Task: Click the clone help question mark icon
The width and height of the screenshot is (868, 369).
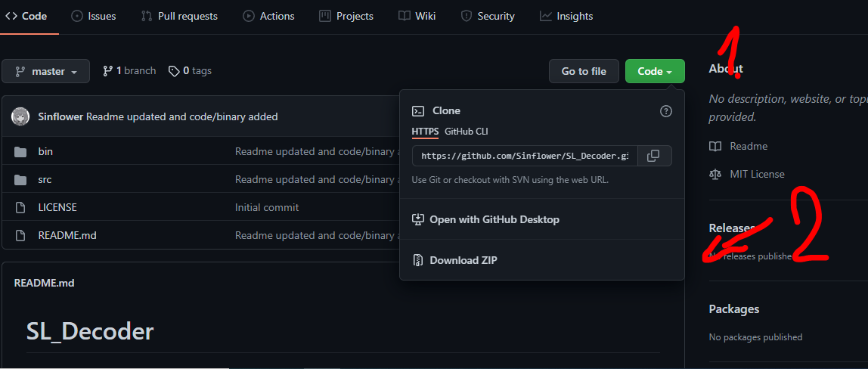Action: [666, 111]
